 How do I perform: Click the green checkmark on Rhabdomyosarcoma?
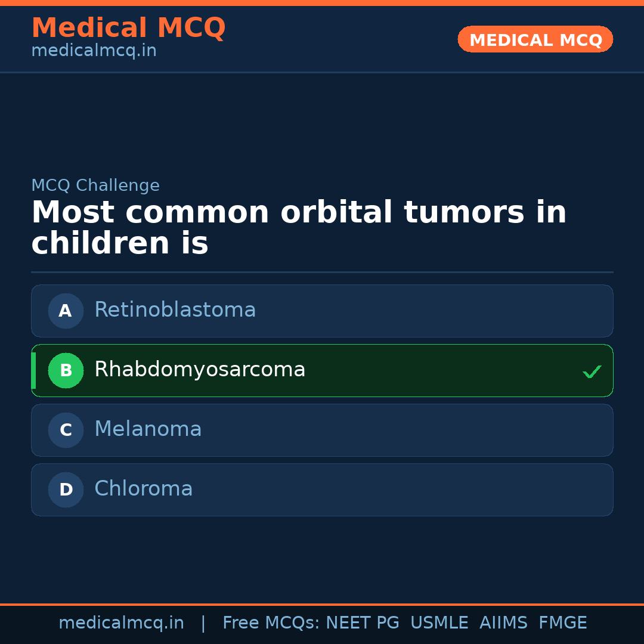[592, 371]
